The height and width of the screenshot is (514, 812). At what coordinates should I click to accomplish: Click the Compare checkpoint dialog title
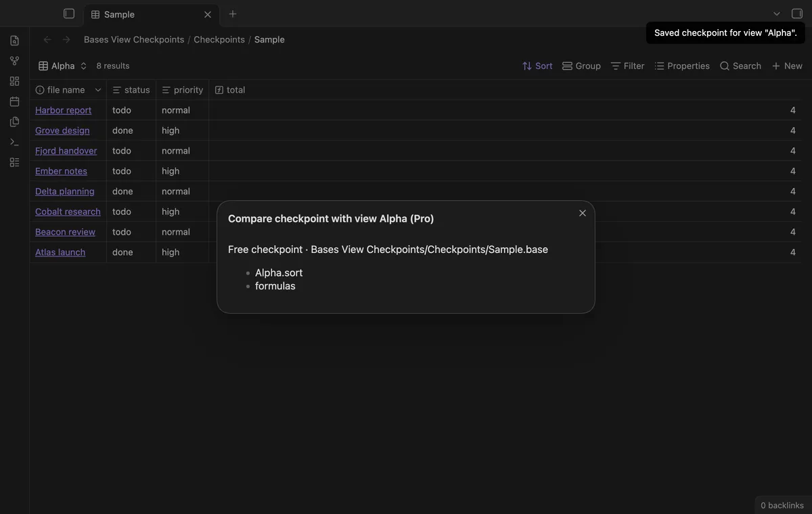331,218
